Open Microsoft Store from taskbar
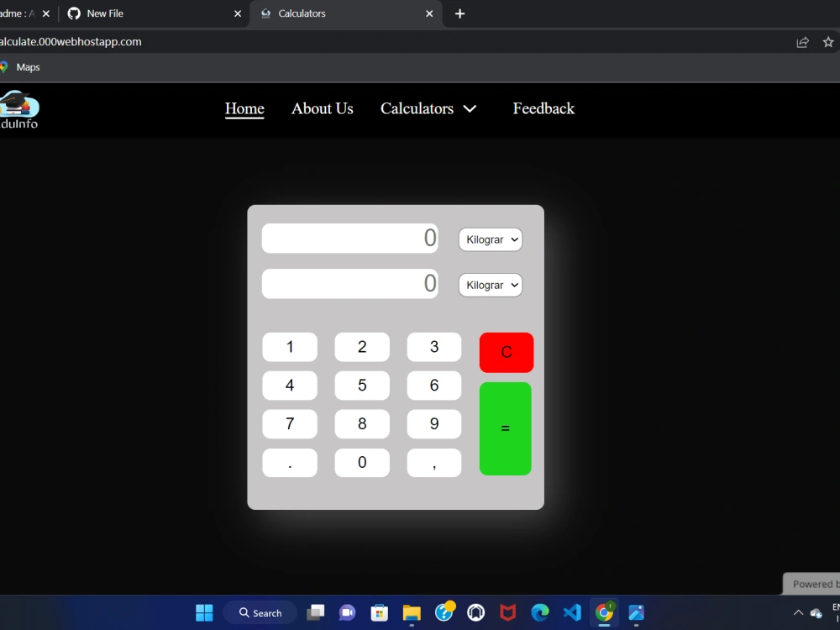The image size is (840, 630). coord(380,612)
